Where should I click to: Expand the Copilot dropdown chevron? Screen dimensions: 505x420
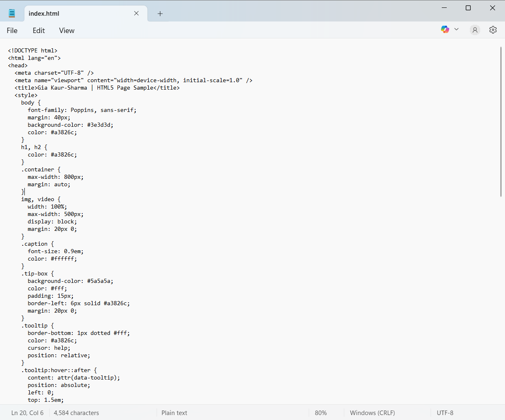click(x=456, y=29)
